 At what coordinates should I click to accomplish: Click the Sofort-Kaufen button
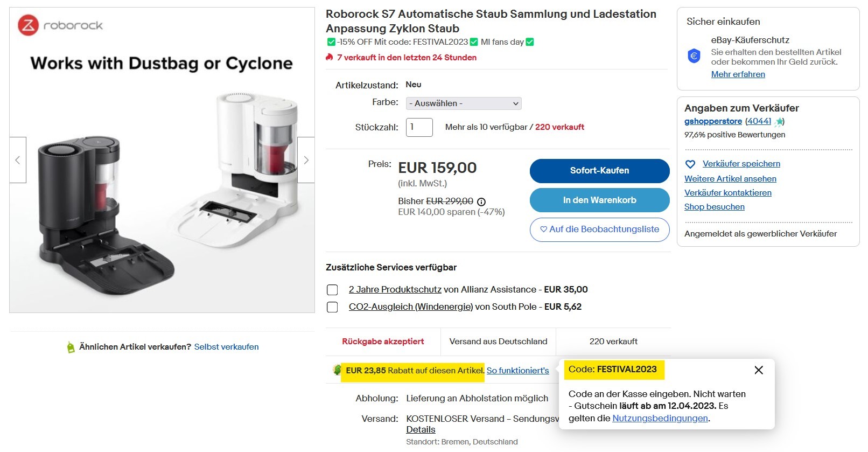click(600, 171)
